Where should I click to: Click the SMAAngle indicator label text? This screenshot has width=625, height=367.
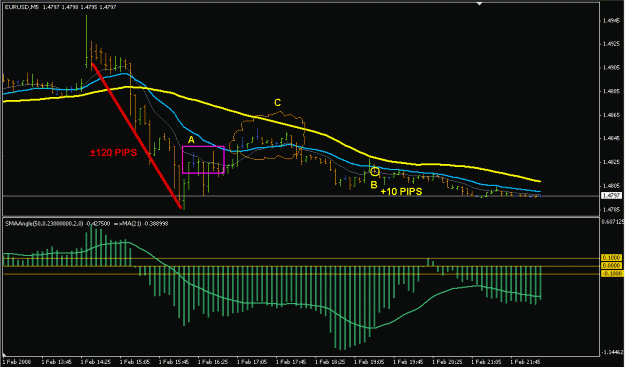click(86, 224)
